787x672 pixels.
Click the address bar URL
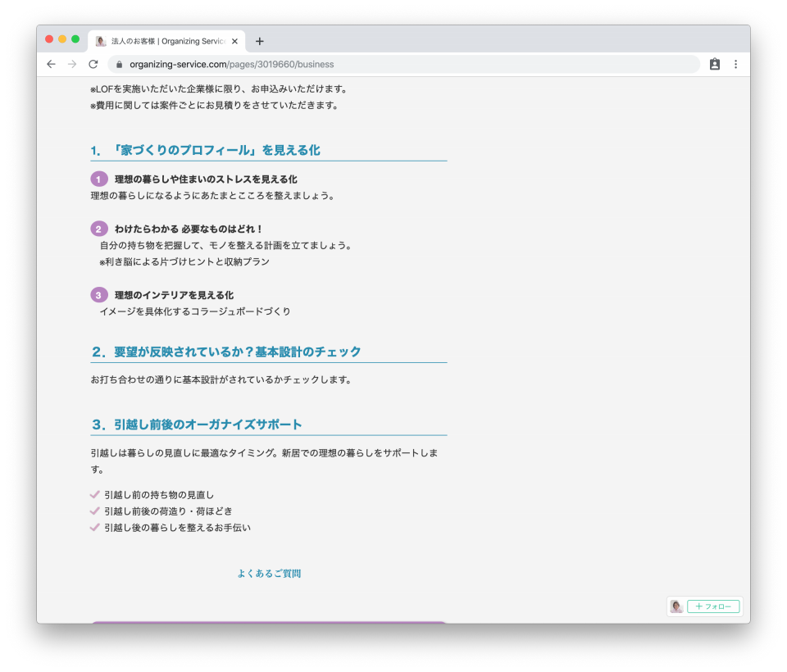click(231, 64)
